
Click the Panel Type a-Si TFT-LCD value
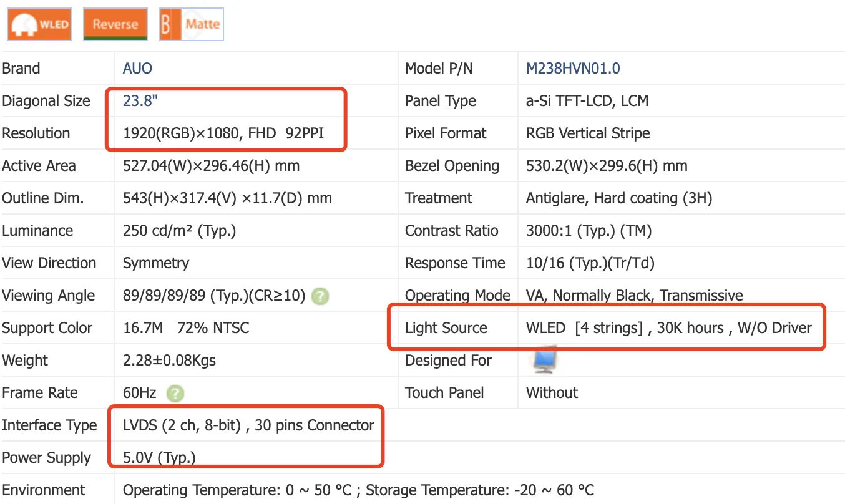[587, 101]
